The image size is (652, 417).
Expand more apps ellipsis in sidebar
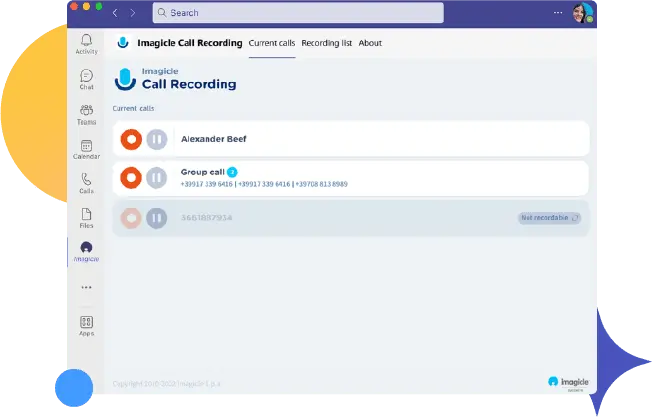(86, 287)
